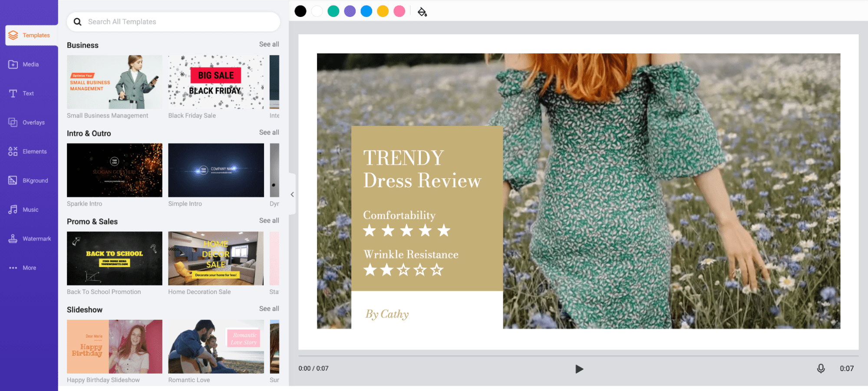Pick the teal green color swatch
Screen dimensions: 868x391
click(x=333, y=11)
